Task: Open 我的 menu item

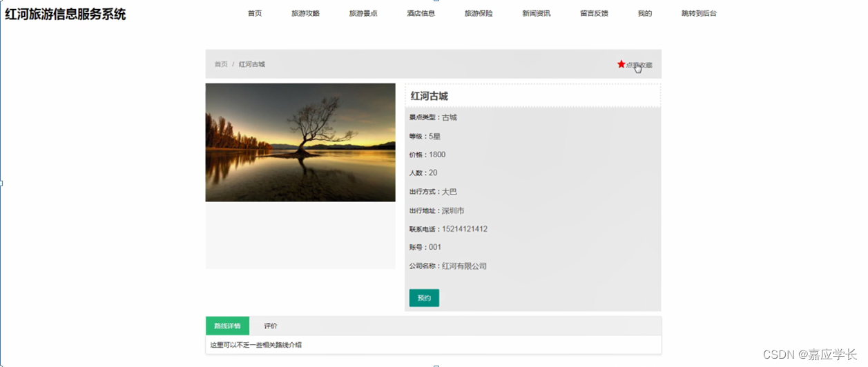Action: [645, 13]
